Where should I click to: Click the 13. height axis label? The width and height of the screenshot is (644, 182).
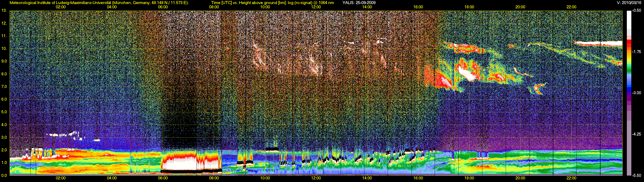(x=4, y=10)
